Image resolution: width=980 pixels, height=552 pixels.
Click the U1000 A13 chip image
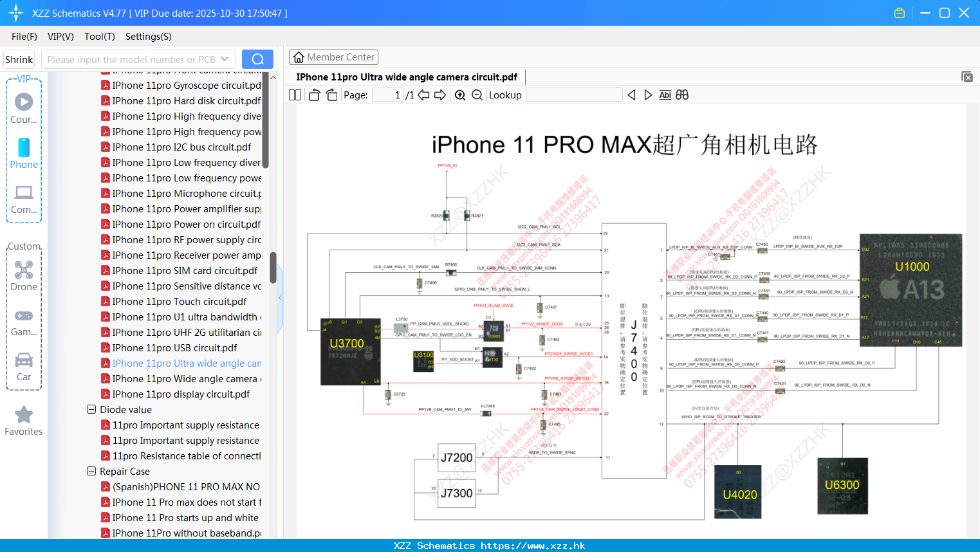(911, 290)
